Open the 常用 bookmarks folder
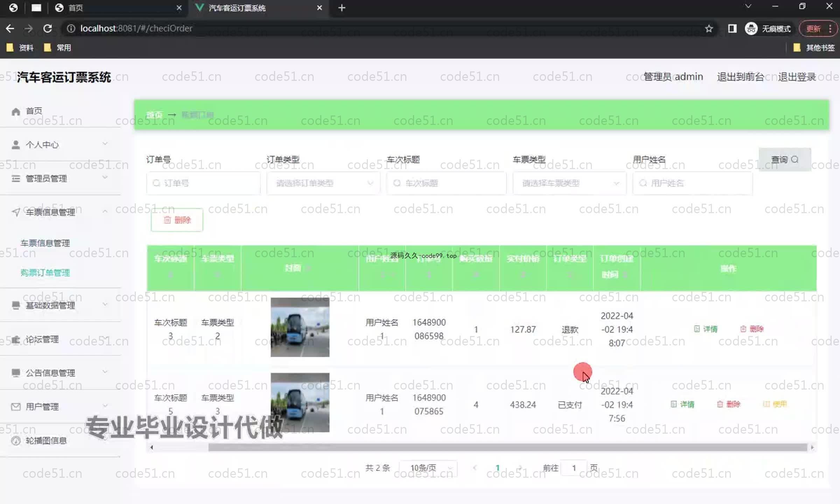The height and width of the screenshot is (504, 840). 58,48
